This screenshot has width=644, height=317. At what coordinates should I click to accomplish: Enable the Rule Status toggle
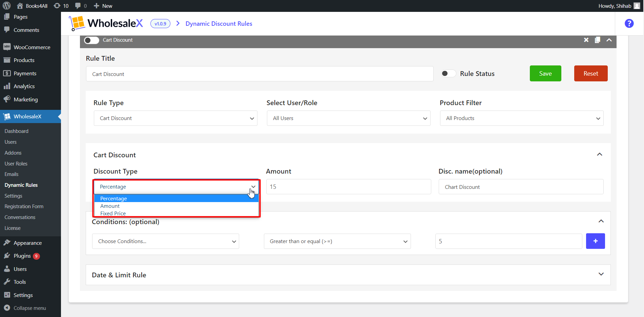pyautogui.click(x=449, y=74)
